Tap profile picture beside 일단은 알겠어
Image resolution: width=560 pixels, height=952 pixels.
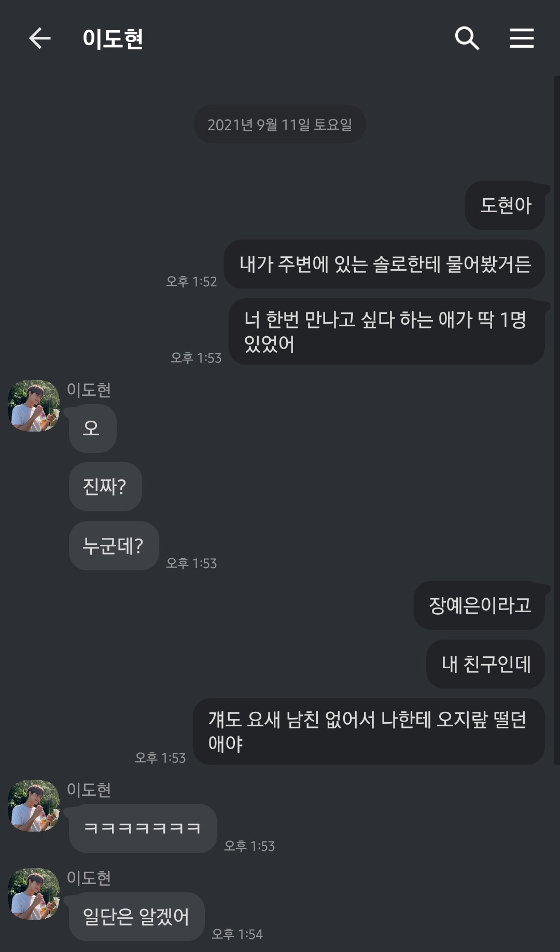tap(34, 893)
